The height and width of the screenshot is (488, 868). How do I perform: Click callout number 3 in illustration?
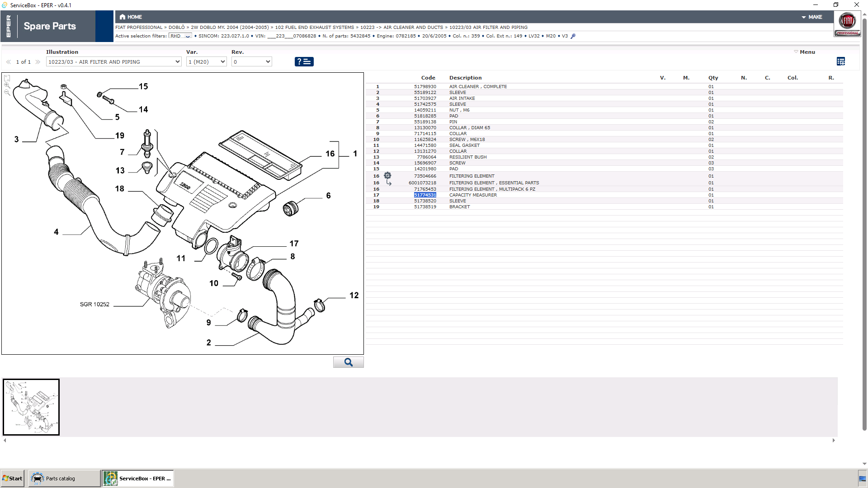(x=17, y=139)
